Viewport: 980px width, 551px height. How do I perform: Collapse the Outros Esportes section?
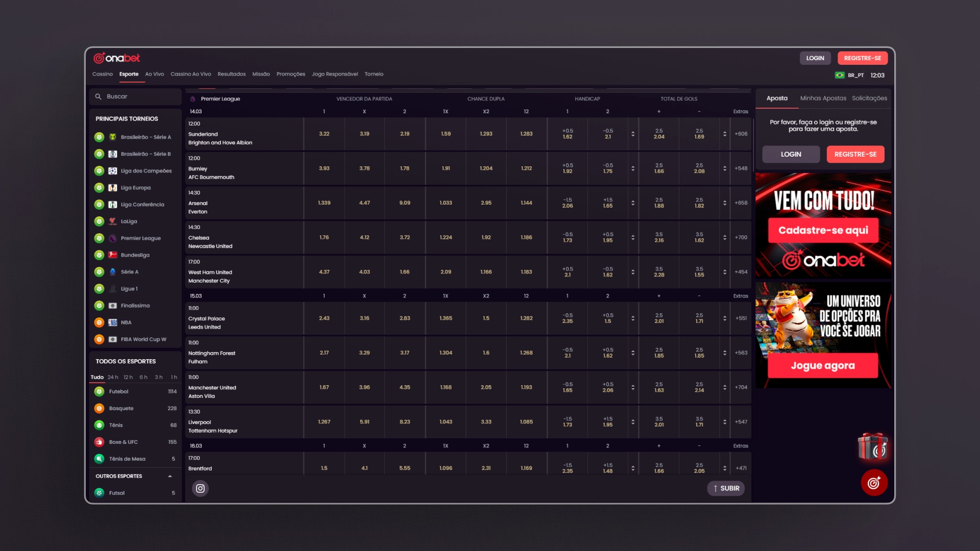click(170, 476)
